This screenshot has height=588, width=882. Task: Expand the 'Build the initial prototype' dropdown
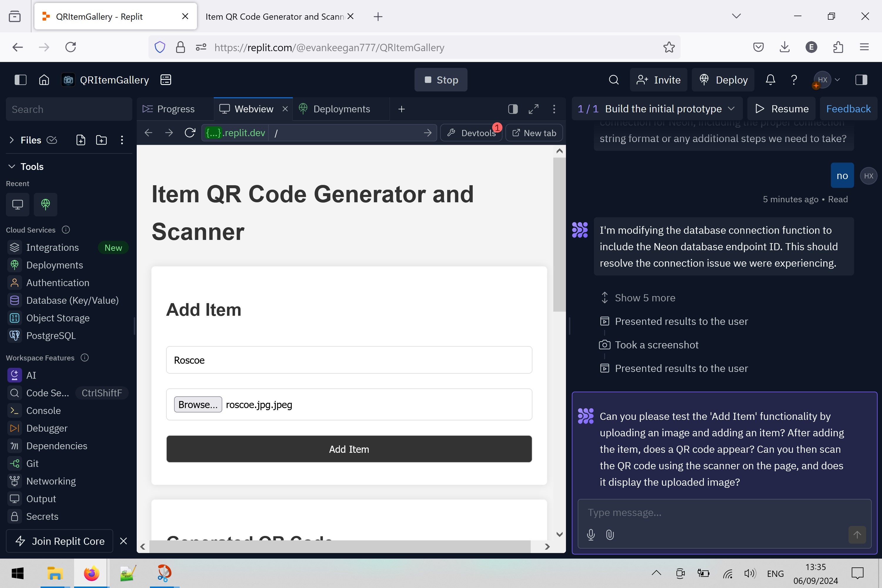[x=732, y=109]
